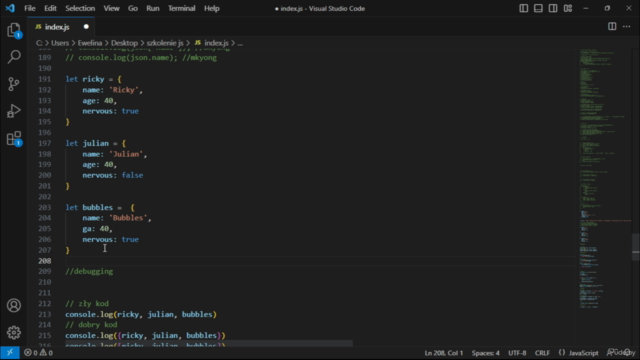
Task: Change encoding via UTF-8 entry
Action: tap(517, 353)
